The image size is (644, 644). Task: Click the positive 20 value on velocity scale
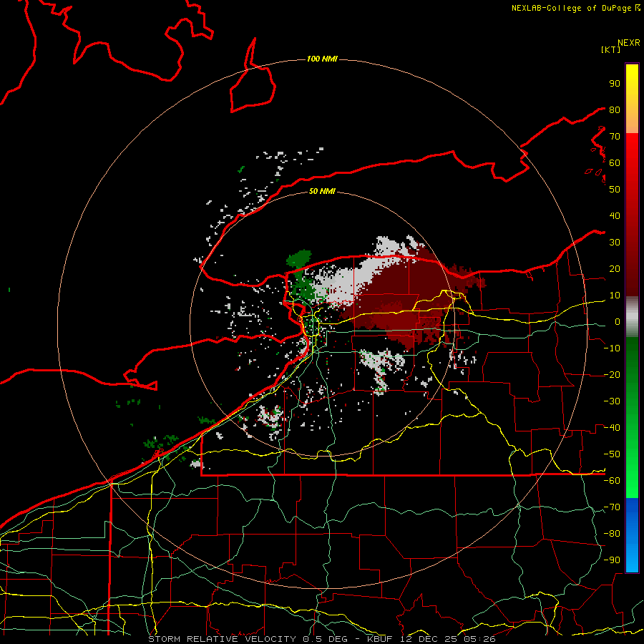pyautogui.click(x=615, y=269)
